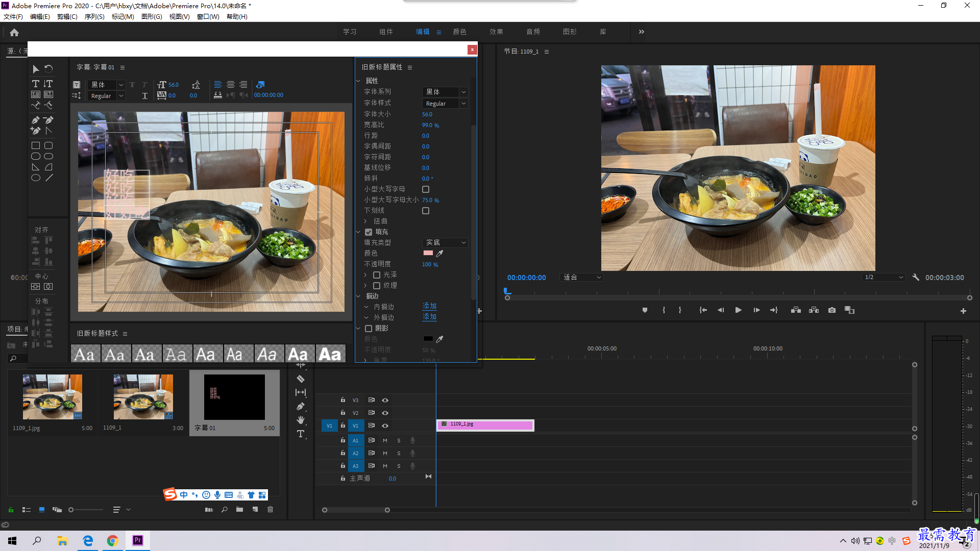
Task: Uncheck the 填充 fill checkbox
Action: point(369,232)
